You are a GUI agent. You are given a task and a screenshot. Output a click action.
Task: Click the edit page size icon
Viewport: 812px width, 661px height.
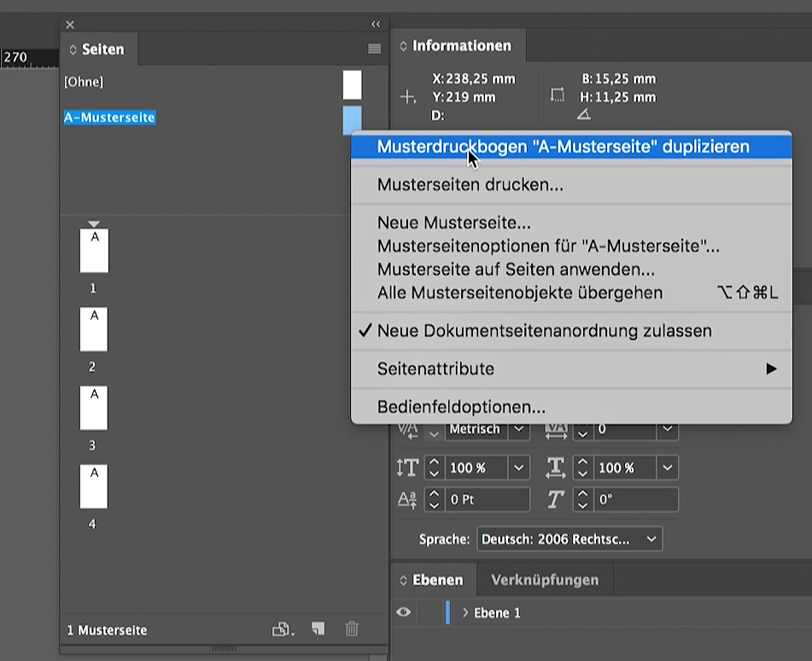click(x=283, y=630)
